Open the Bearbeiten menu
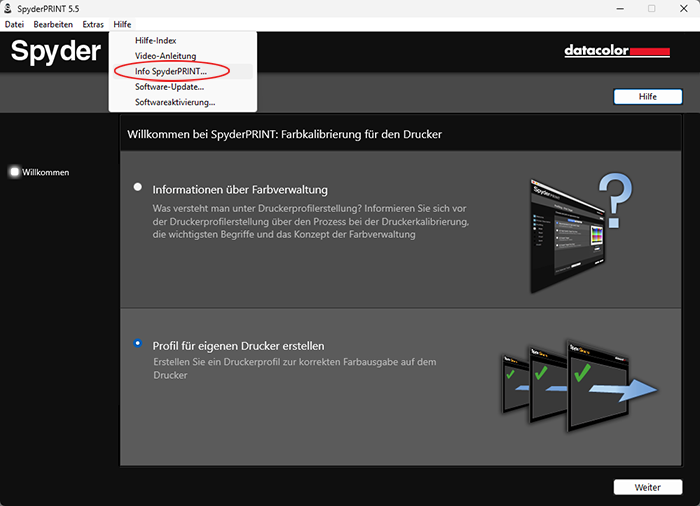Screen dimensions: 700x506 (53, 24)
